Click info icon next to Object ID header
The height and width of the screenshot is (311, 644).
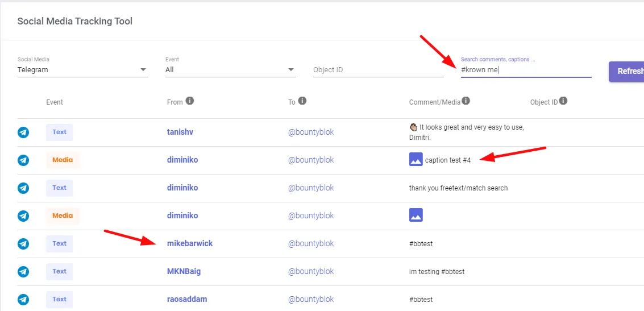563,101
